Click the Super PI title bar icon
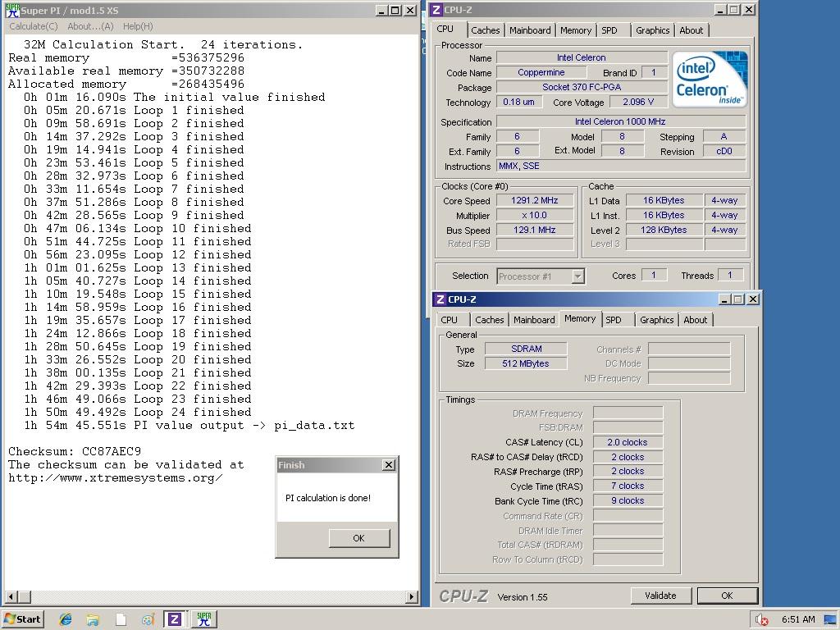This screenshot has width=840, height=630. pyautogui.click(x=12, y=10)
